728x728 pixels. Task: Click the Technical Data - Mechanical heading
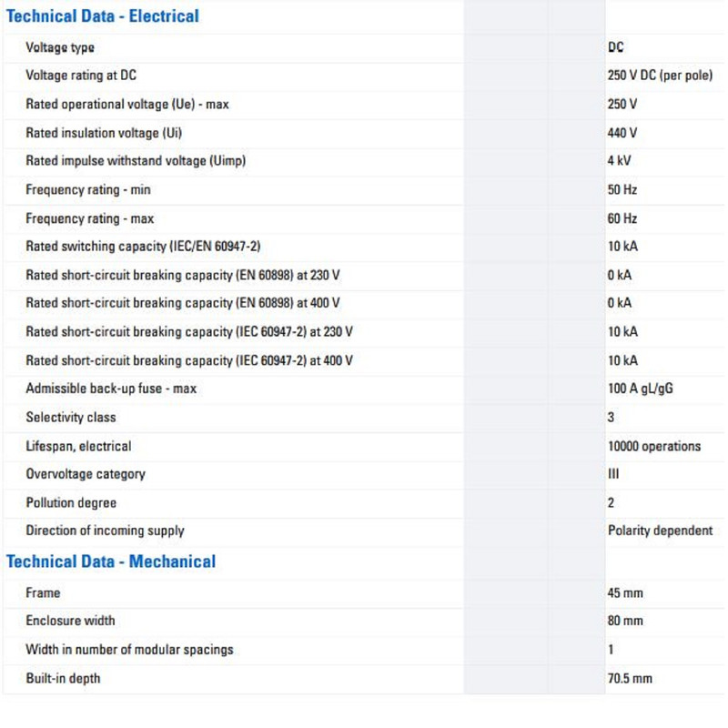[x=111, y=561]
